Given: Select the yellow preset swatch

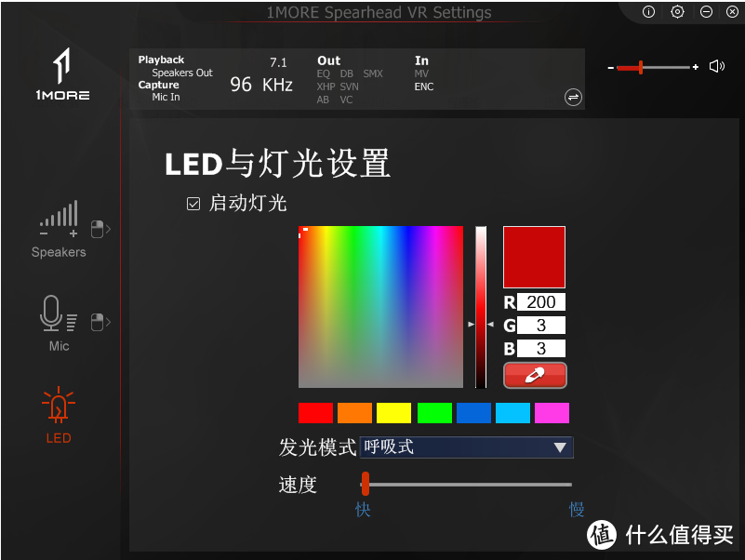Looking at the screenshot, I should pos(393,413).
